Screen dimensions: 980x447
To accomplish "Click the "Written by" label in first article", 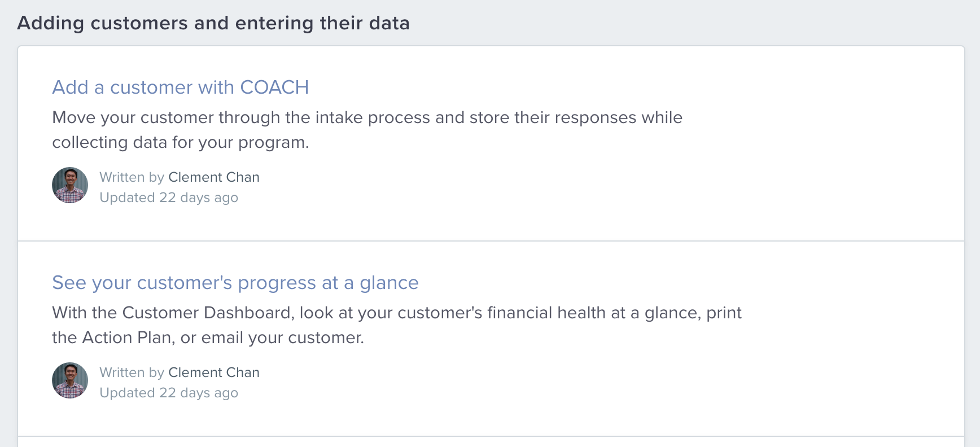I will 132,177.
